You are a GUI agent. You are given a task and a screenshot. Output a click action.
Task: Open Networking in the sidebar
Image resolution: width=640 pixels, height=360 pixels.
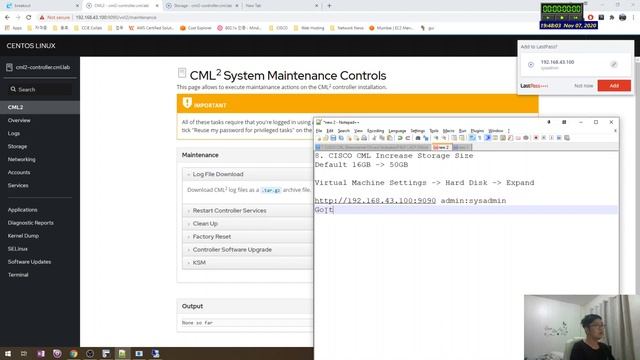[x=21, y=160]
